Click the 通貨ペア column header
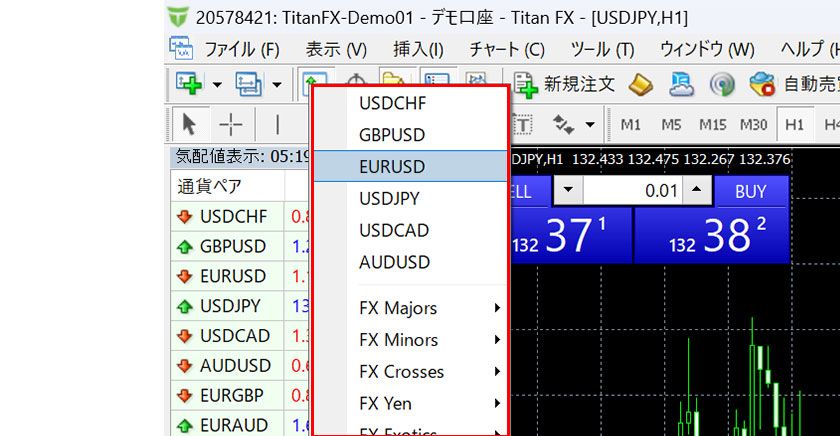840x436 pixels. click(227, 186)
